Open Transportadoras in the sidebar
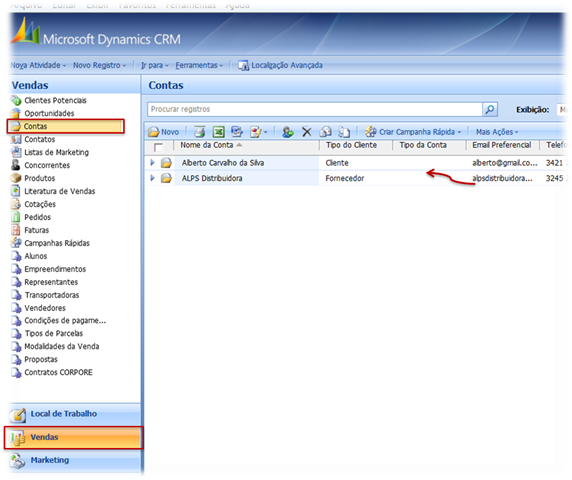 (x=52, y=295)
